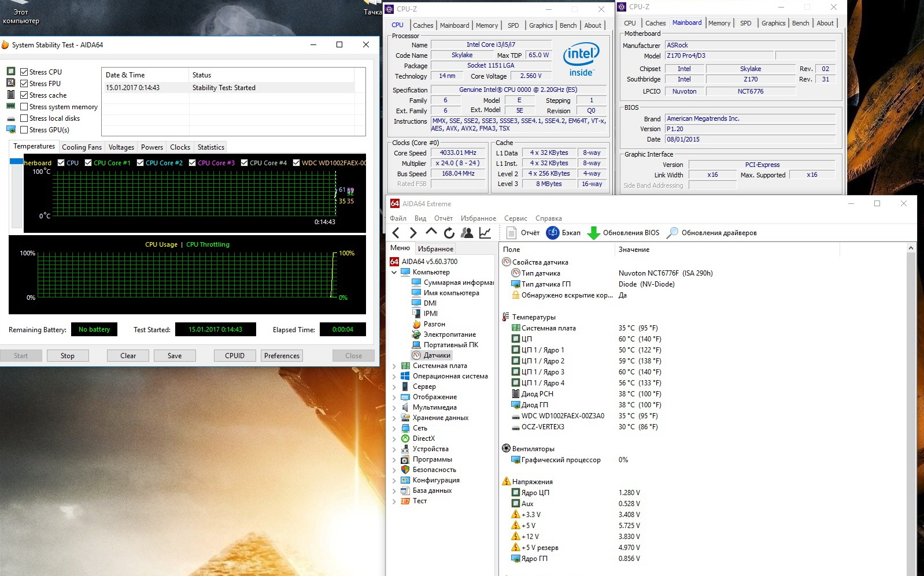Uncheck the Stress cache checkbox
Image resolution: width=924 pixels, height=576 pixels.
pos(24,95)
